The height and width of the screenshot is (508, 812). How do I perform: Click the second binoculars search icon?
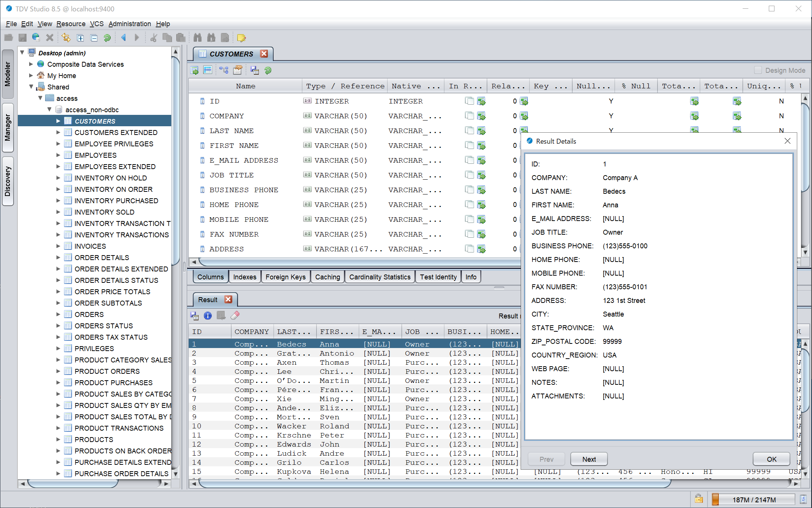click(211, 38)
